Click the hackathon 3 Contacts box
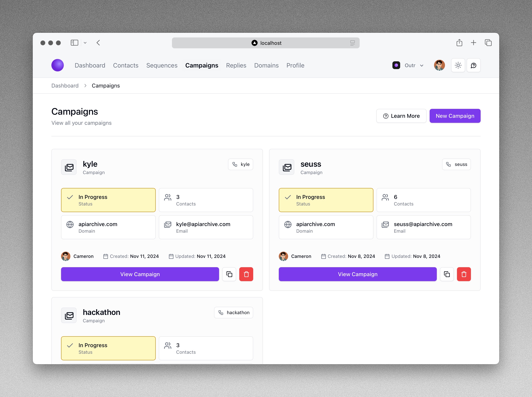The width and height of the screenshot is (532, 397). (206, 348)
